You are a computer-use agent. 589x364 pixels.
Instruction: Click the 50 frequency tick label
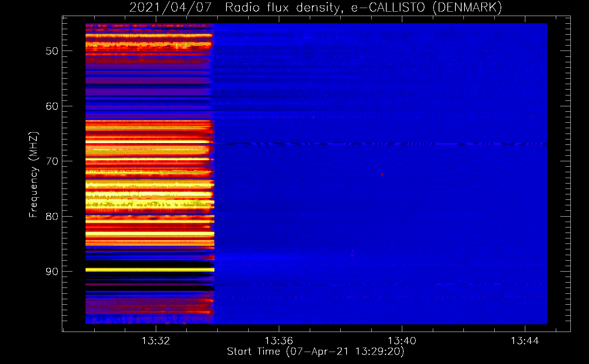point(52,51)
